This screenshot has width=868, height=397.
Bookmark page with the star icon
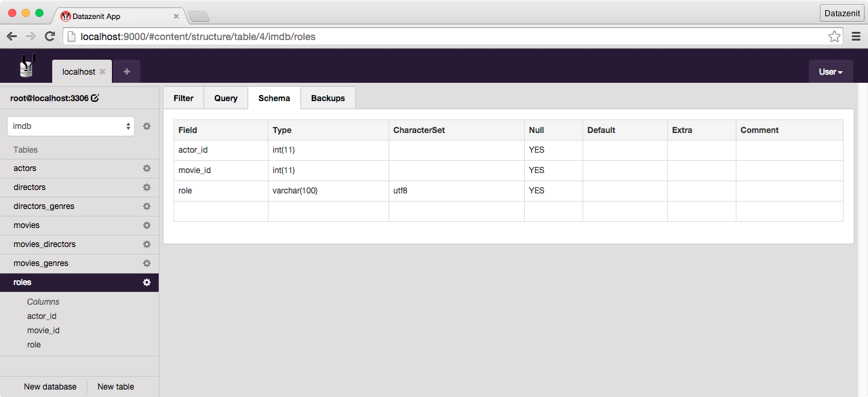pos(834,37)
